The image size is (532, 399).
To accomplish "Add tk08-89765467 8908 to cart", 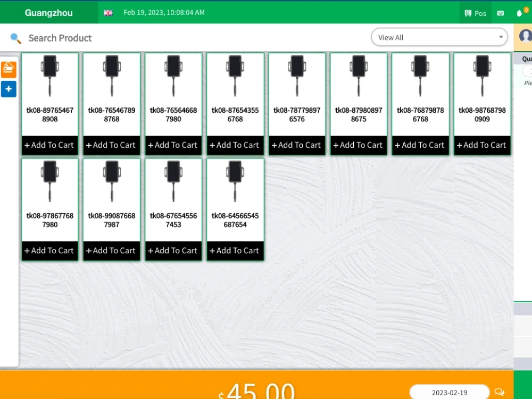I will tap(50, 145).
